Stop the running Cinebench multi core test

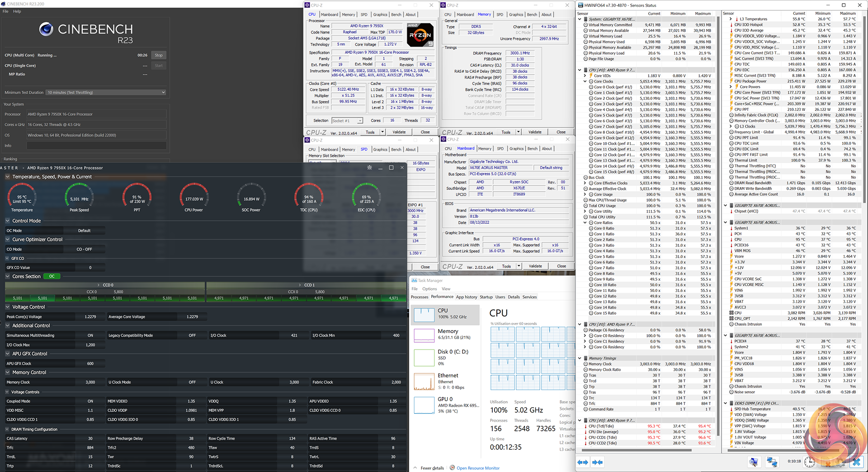pos(158,55)
